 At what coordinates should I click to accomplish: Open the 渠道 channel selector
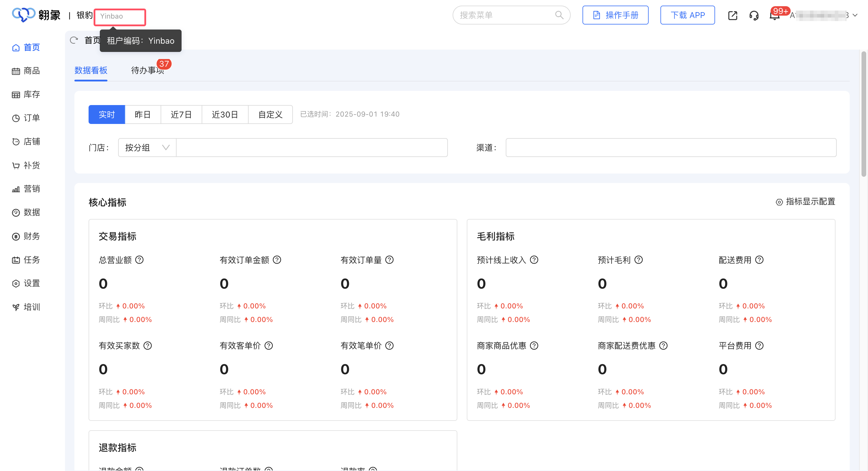[670, 148]
